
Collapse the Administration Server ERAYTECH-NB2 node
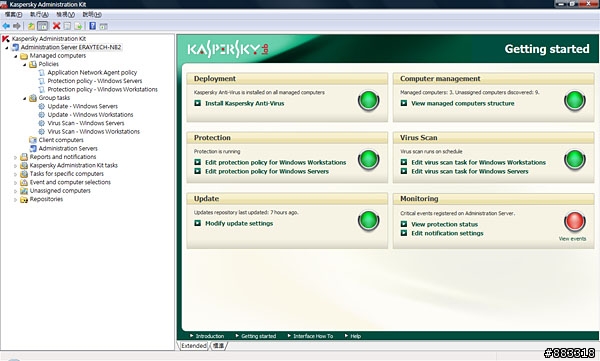(x=7, y=48)
